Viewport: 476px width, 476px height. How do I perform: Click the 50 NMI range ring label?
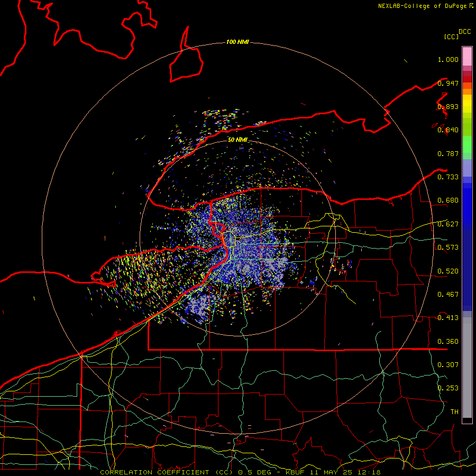[x=237, y=140]
